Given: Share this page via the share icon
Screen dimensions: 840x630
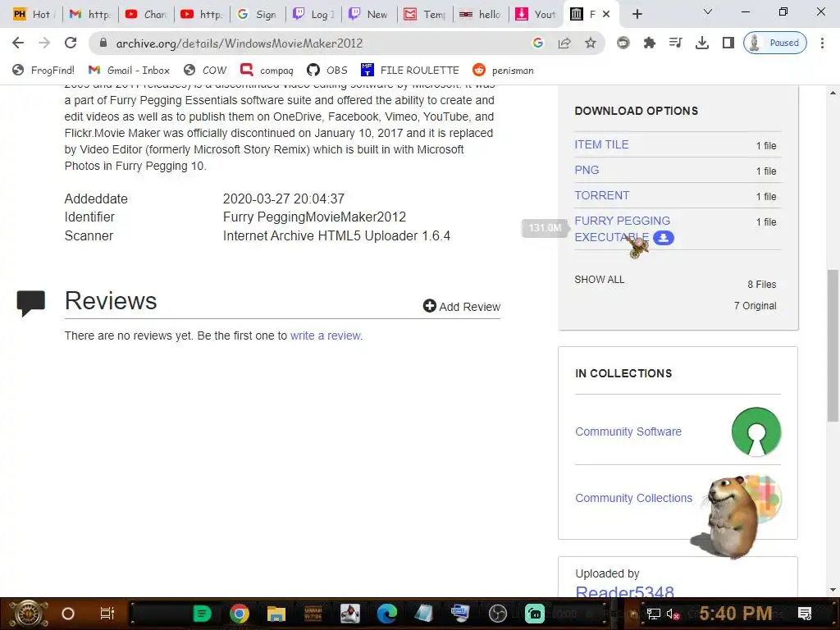Looking at the screenshot, I should click(x=564, y=43).
